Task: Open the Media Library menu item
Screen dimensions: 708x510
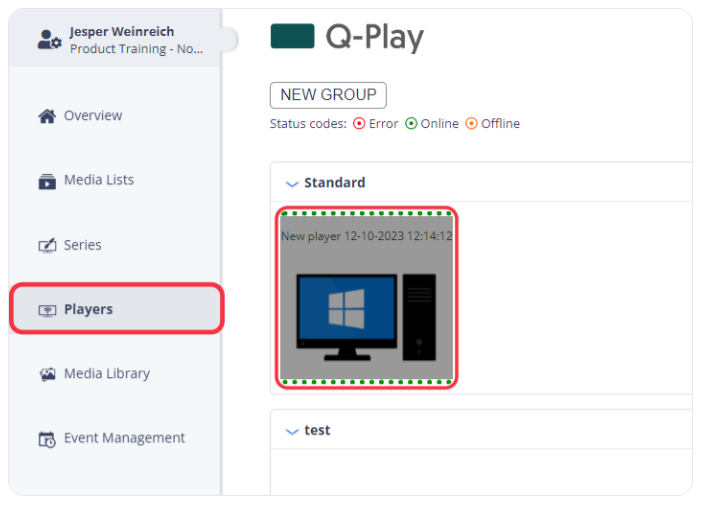Action: pyautogui.click(x=107, y=374)
